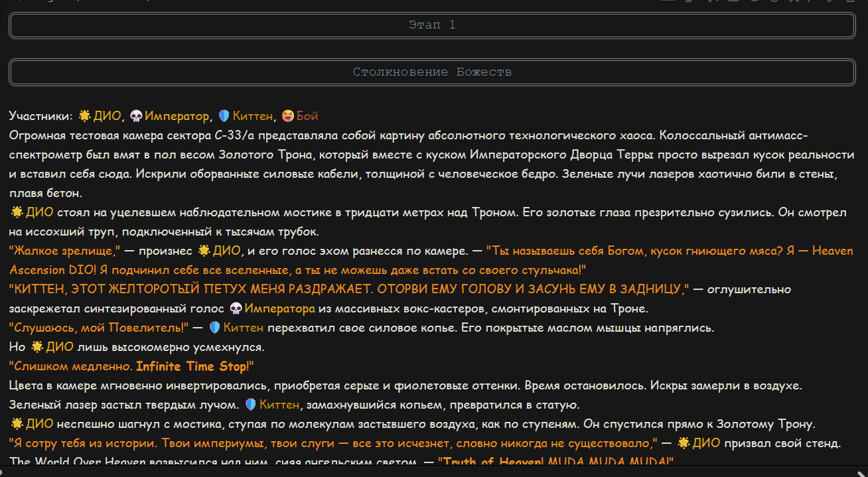Select Император in the Участники list
This screenshot has height=477, width=868.
(177, 116)
